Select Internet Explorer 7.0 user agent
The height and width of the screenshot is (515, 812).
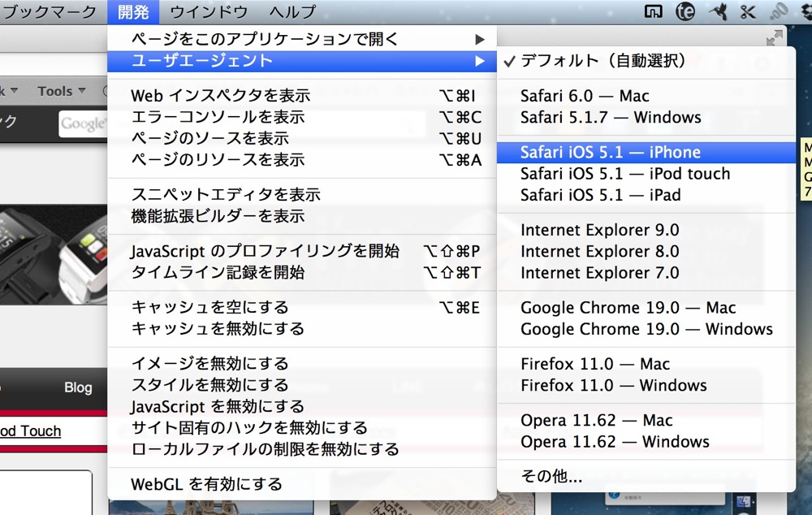646,272
